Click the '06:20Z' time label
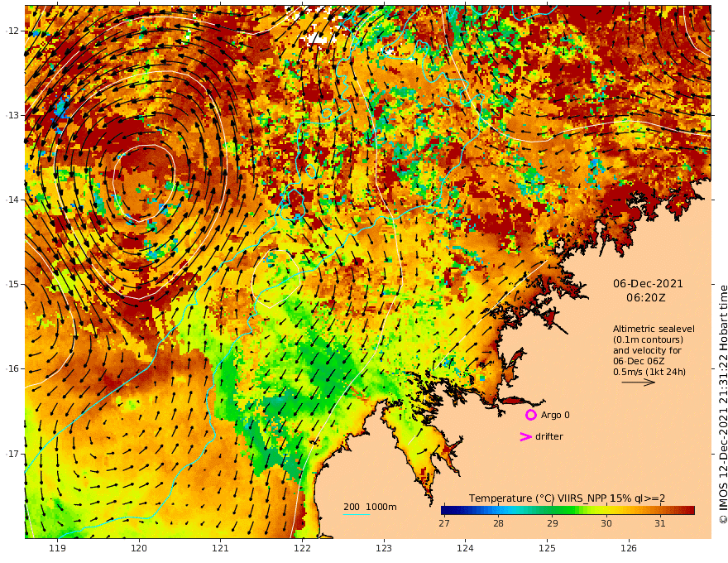This screenshot has height=563, width=728. [646, 298]
